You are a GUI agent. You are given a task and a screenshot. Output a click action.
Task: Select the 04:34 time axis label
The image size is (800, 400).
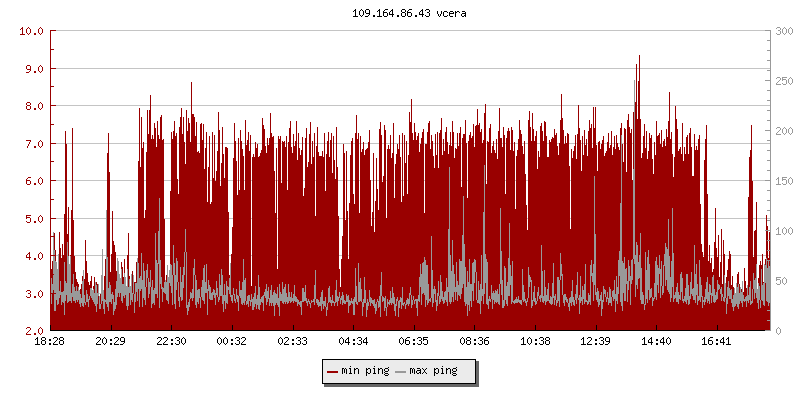(x=353, y=342)
